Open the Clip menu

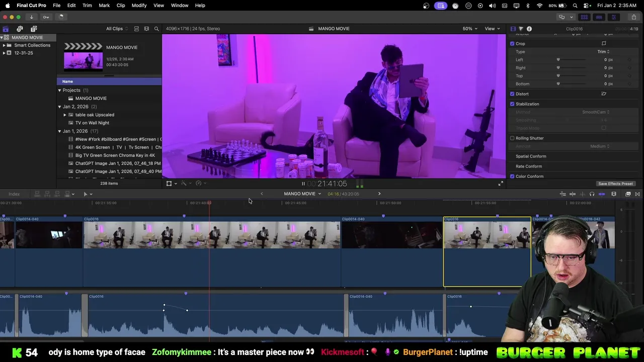tap(121, 5)
